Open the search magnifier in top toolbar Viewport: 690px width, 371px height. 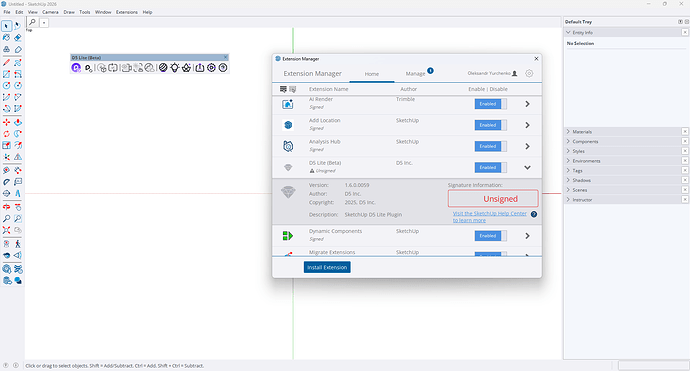(33, 23)
